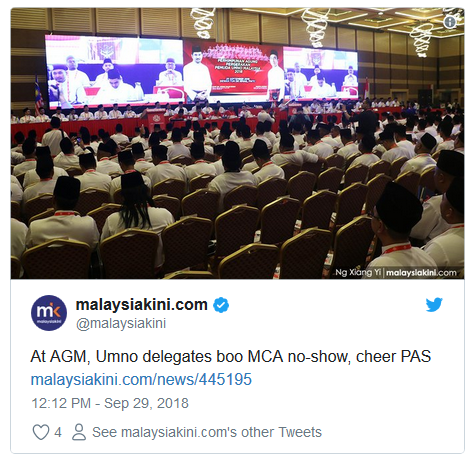Click the Ng Xiang Yi photo credit watermark
This screenshot has width=476, height=461.
(396, 272)
